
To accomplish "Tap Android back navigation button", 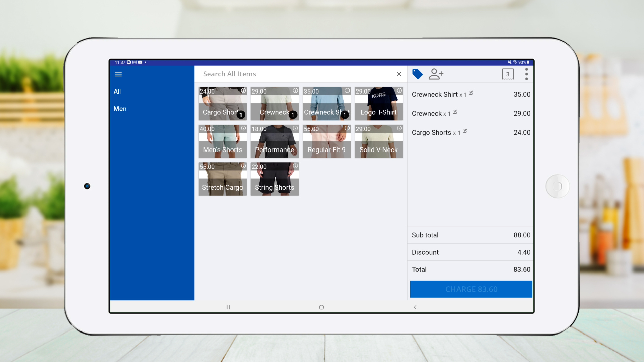I will tap(415, 307).
